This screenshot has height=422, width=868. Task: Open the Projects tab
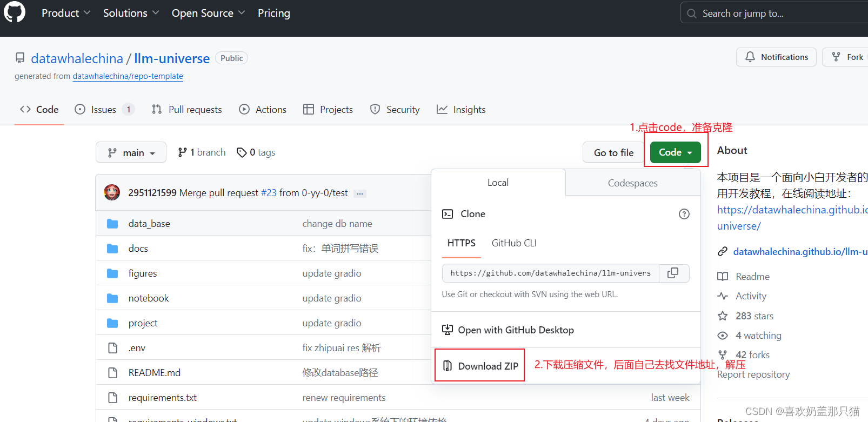328,109
